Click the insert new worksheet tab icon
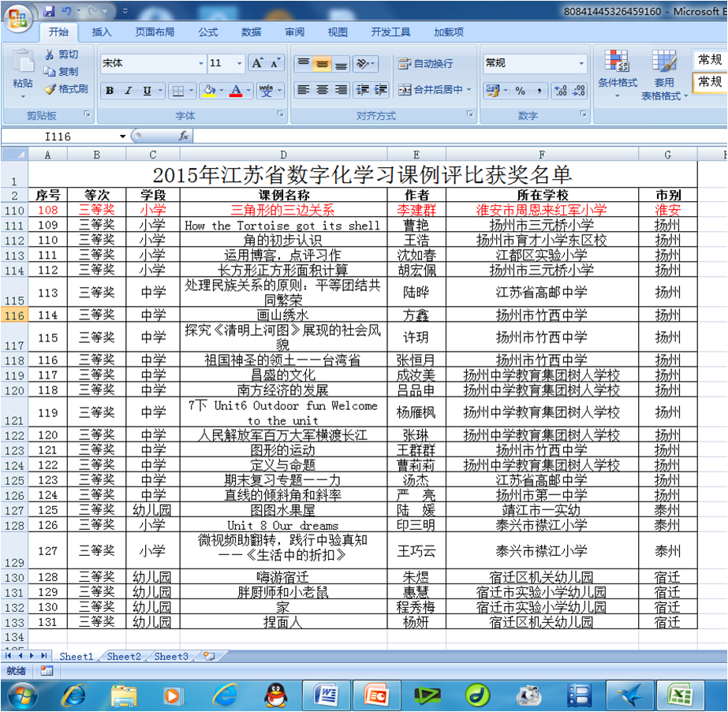 click(209, 656)
